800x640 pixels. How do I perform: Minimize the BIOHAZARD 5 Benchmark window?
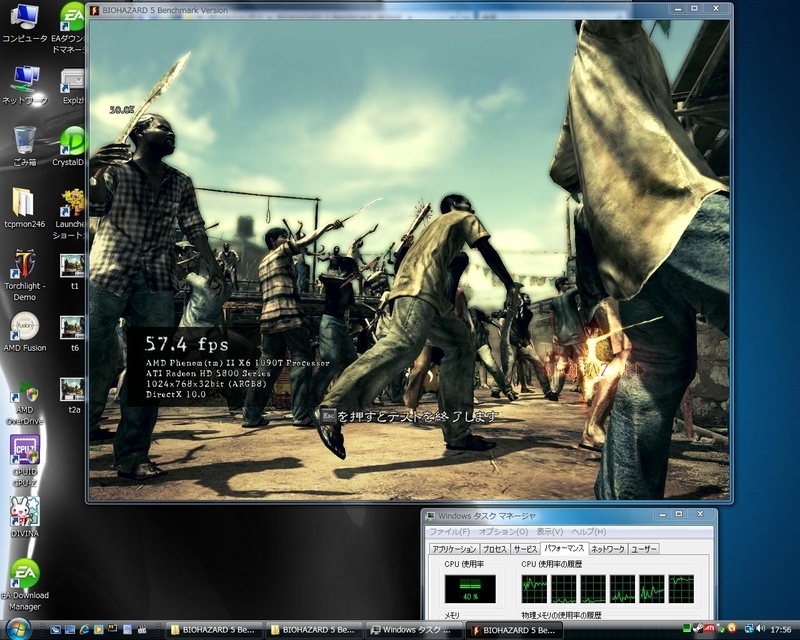coord(677,9)
